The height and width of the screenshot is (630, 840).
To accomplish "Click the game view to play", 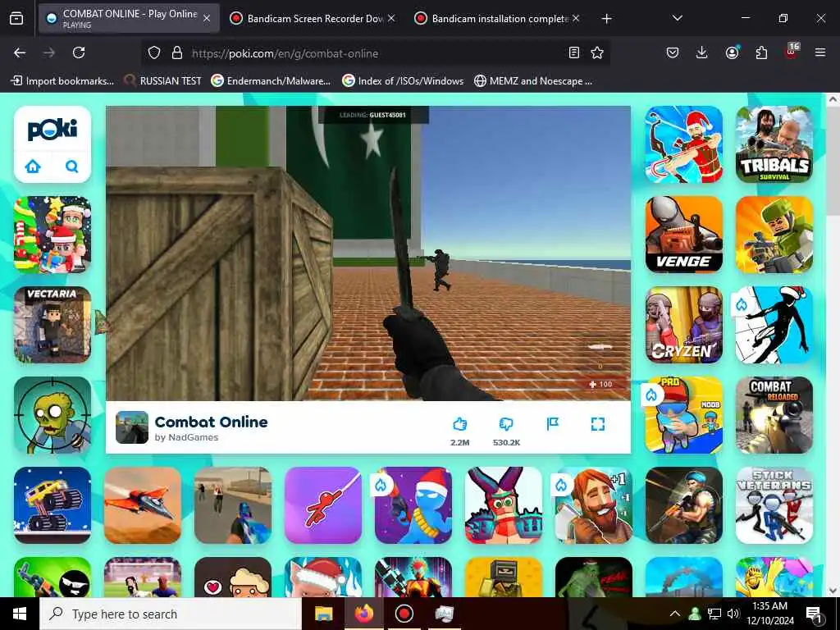I will (368, 253).
